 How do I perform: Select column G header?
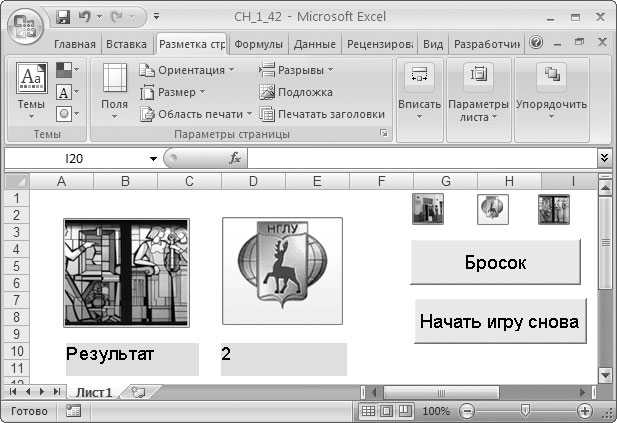click(x=445, y=181)
